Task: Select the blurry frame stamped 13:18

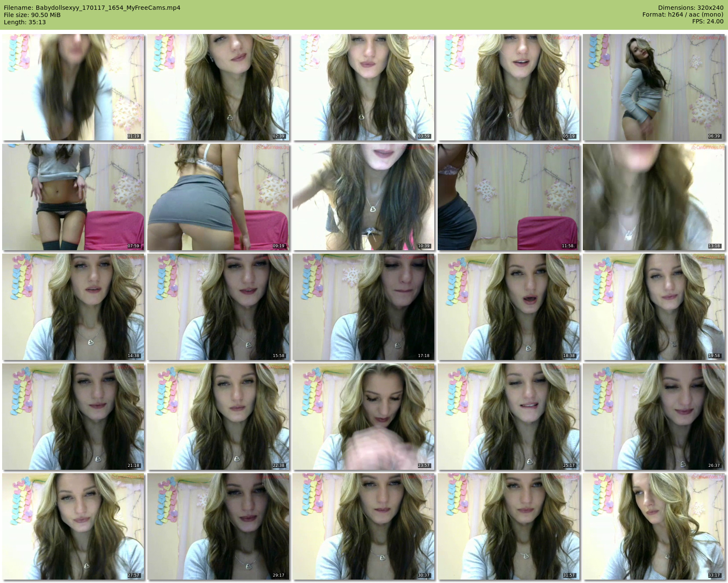Action: pos(654,197)
